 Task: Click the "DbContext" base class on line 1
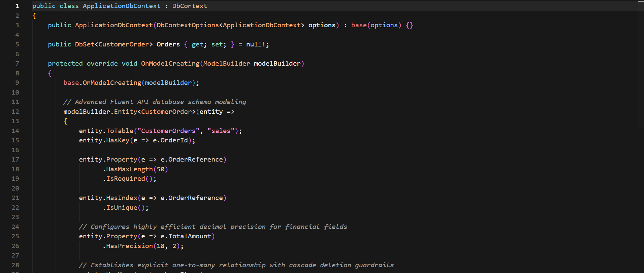click(x=190, y=6)
